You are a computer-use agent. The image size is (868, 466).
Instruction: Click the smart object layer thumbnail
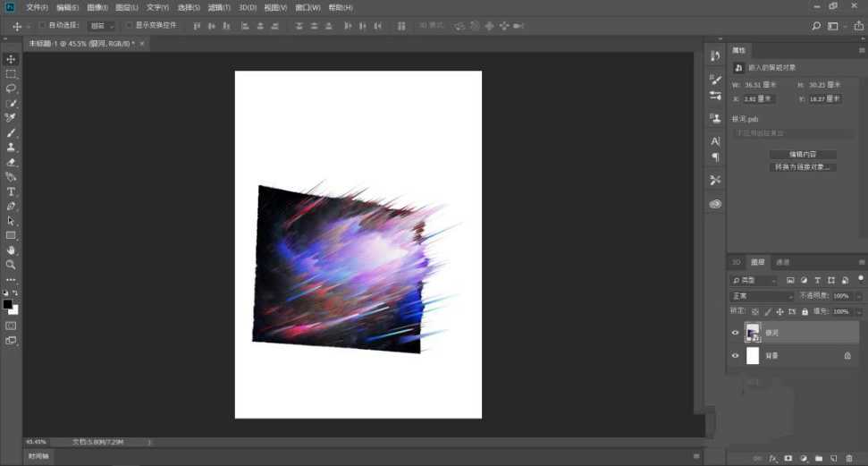[x=753, y=333]
